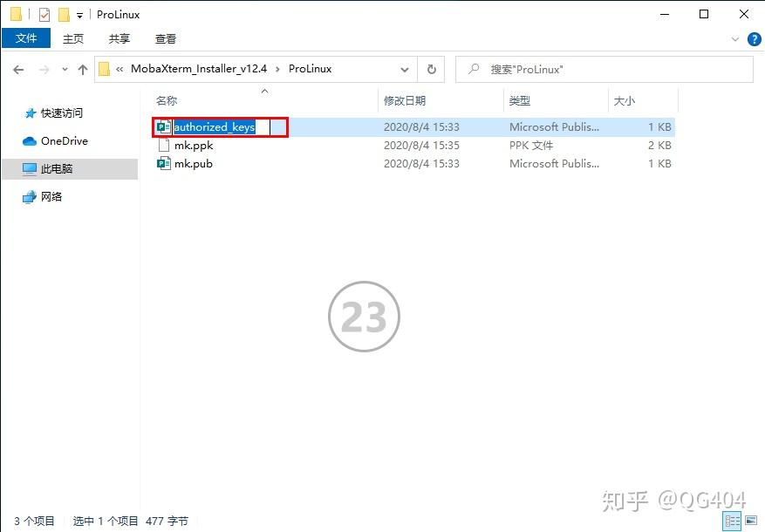Open the 文件 menu
The height and width of the screenshot is (532, 765).
pos(26,38)
